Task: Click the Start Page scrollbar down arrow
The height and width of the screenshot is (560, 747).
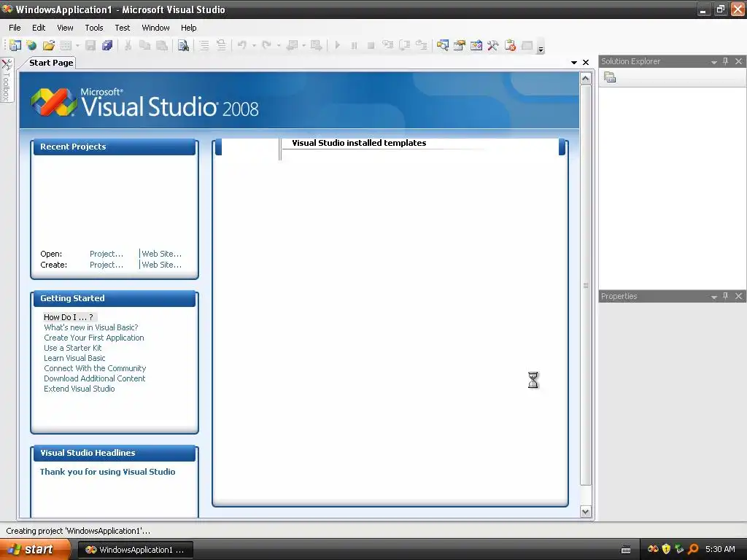Action: [586, 512]
